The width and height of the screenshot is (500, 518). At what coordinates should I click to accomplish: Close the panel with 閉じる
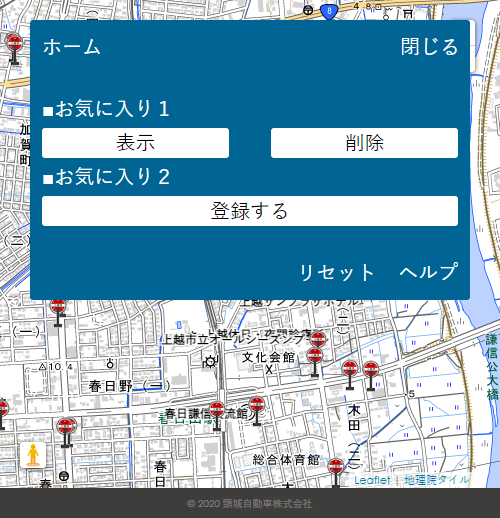pos(429,46)
